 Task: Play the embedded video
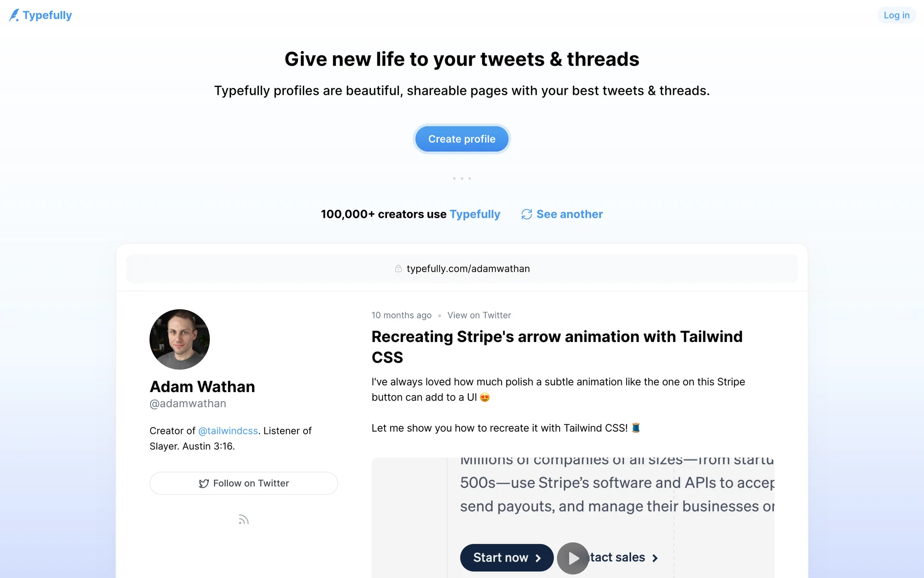(573, 558)
